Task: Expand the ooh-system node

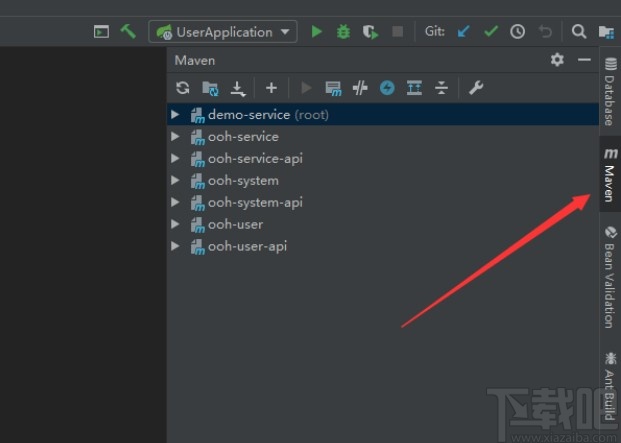Action: pyautogui.click(x=175, y=181)
